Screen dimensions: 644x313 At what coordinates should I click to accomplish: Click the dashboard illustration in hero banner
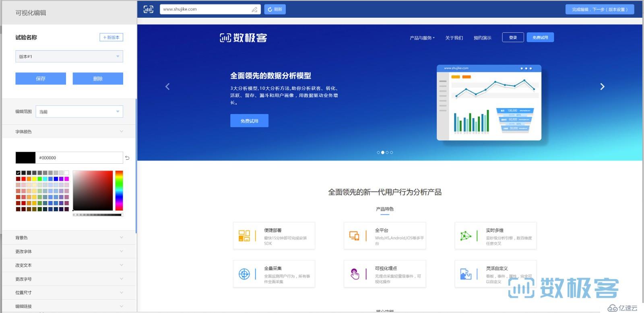489,103
